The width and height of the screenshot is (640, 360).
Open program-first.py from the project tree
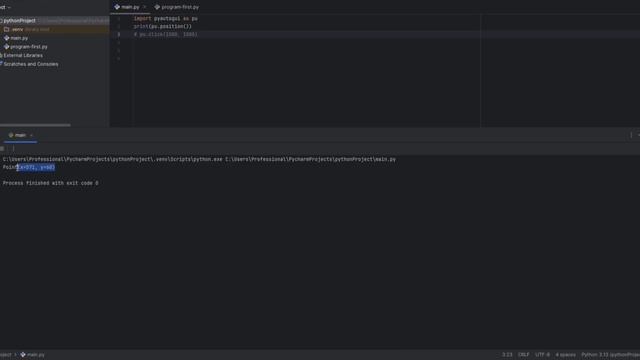point(29,47)
